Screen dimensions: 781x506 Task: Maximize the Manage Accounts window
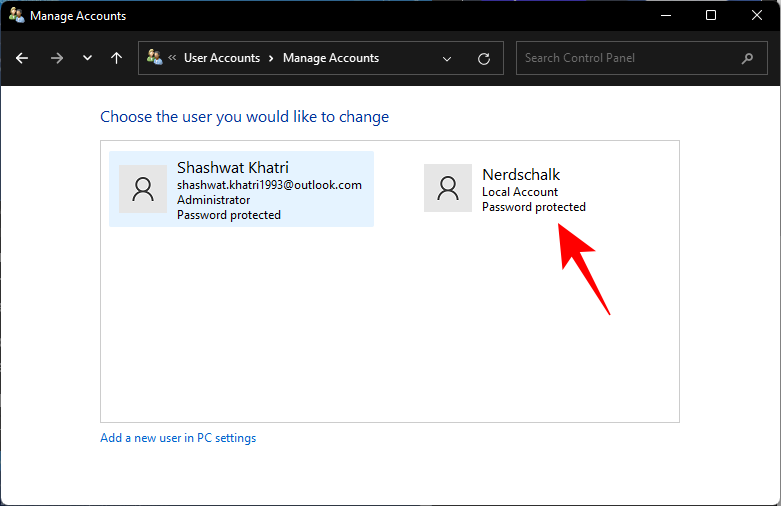(711, 16)
